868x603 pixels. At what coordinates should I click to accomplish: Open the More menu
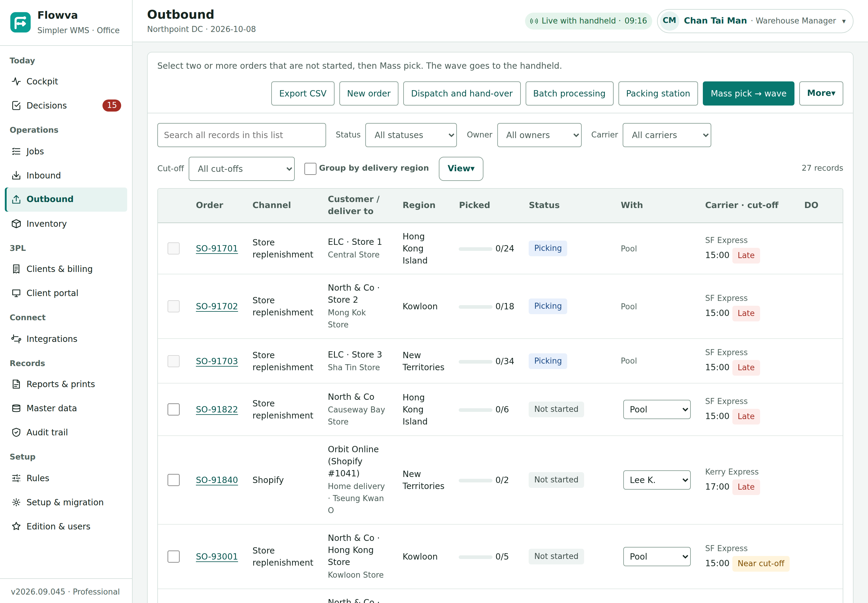point(821,93)
